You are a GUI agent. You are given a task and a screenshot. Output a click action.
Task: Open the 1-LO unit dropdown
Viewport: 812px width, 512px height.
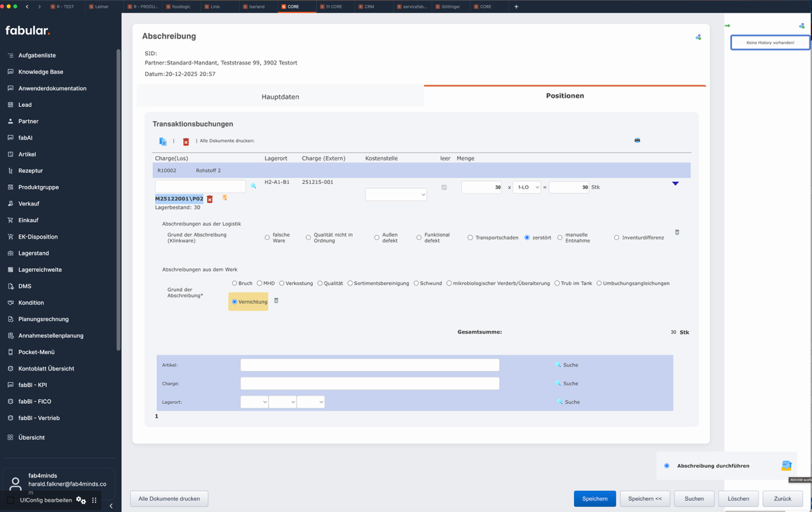tap(527, 188)
